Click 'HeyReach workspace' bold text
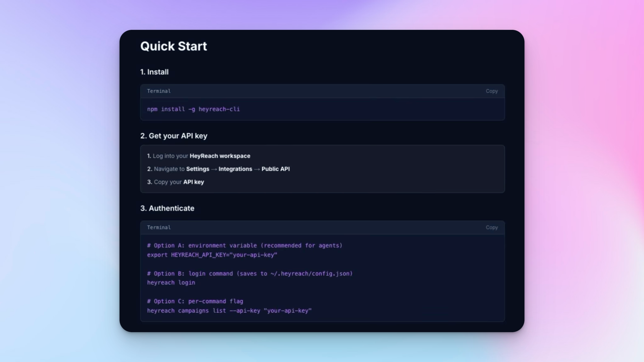Image resolution: width=644 pixels, height=362 pixels. (x=220, y=156)
